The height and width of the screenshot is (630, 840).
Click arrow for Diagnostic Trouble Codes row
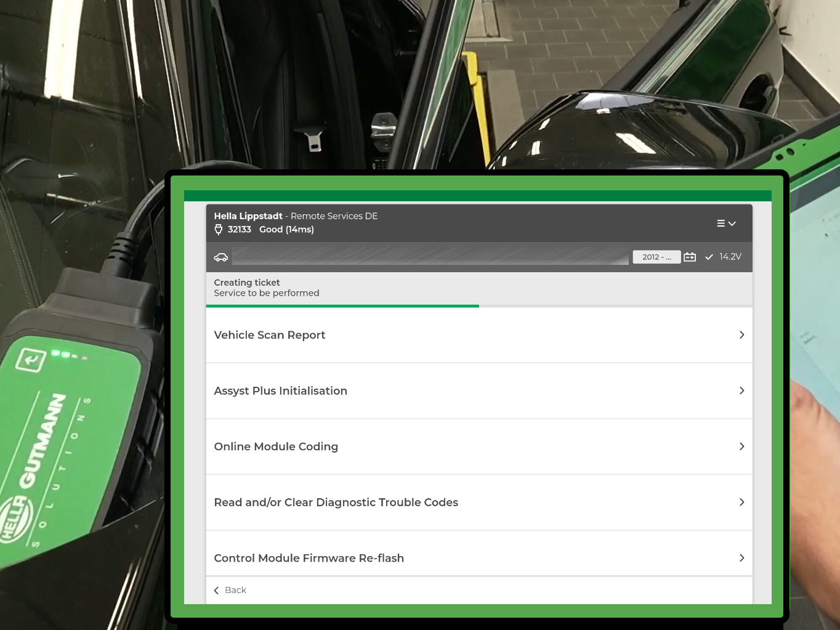click(741, 503)
